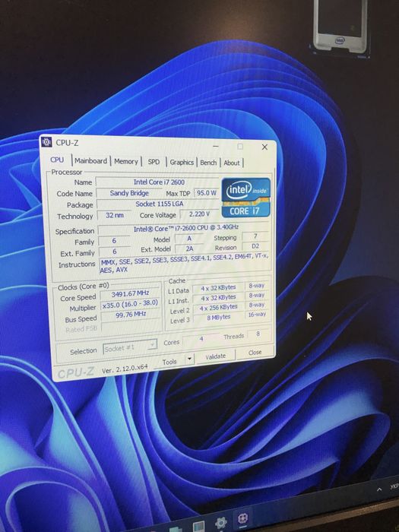
Task: Click the Multiplier value x35.0
Action: 131,304
